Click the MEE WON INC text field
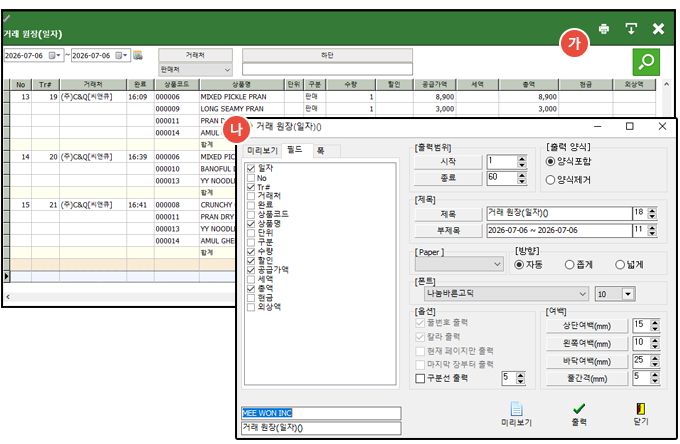680x444 pixels. click(321, 413)
